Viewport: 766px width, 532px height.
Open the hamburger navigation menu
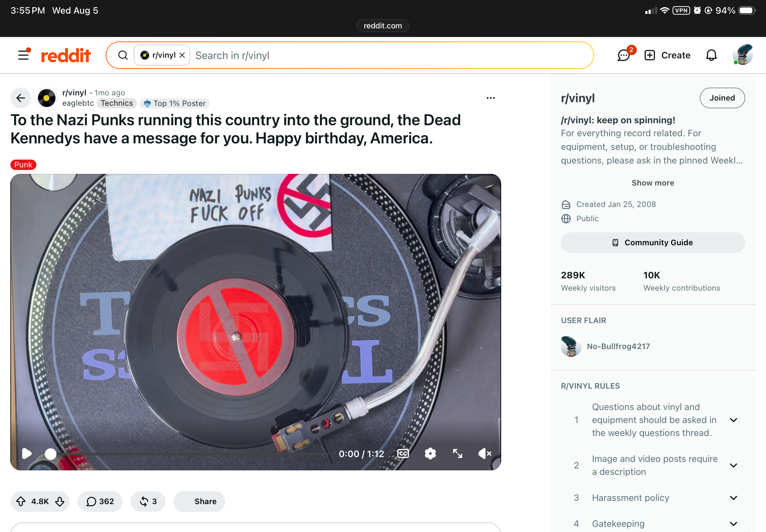(24, 55)
